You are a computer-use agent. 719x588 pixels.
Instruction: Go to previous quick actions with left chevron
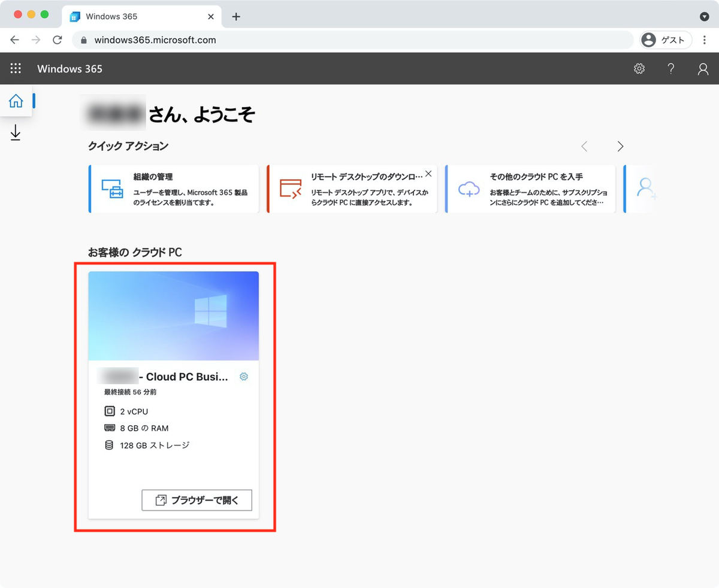click(x=585, y=146)
